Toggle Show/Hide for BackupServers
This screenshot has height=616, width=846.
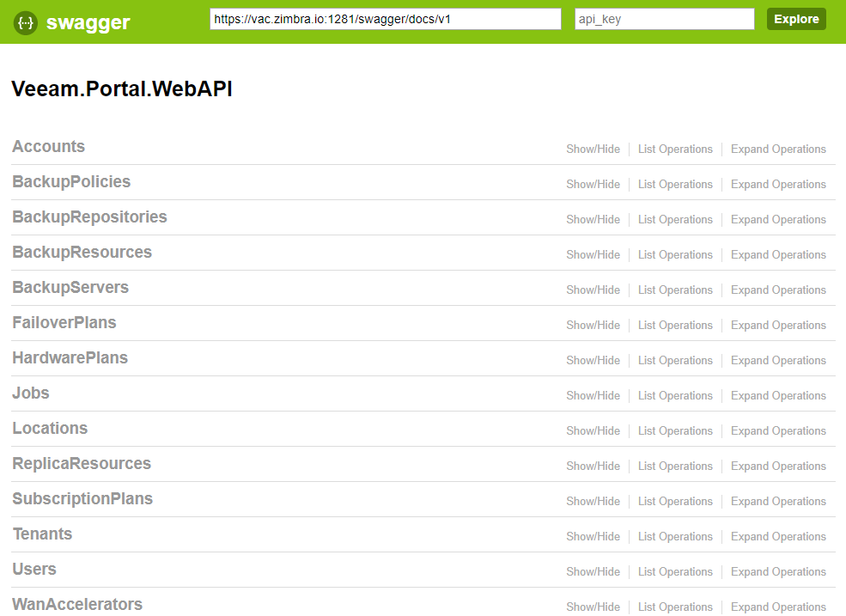[593, 290]
